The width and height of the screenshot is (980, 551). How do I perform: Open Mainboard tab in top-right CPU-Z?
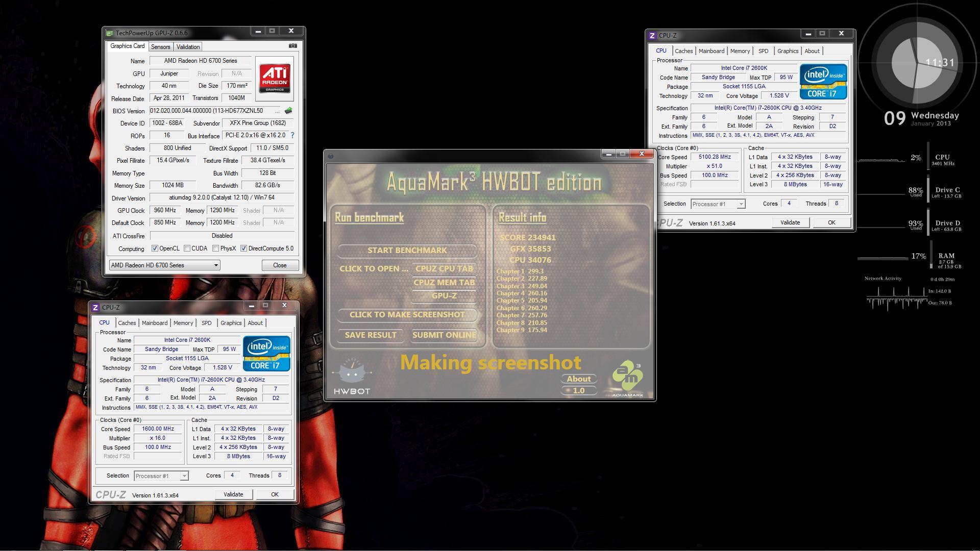[x=712, y=51]
